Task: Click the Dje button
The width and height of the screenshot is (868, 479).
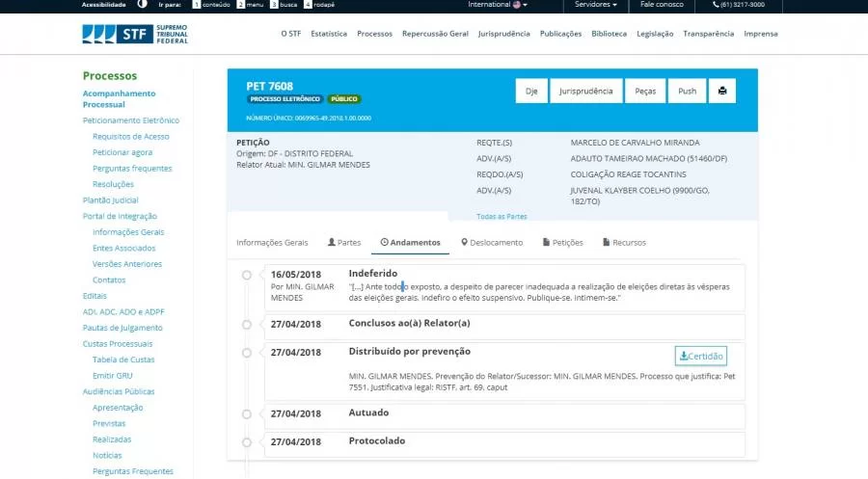Action: (x=530, y=91)
